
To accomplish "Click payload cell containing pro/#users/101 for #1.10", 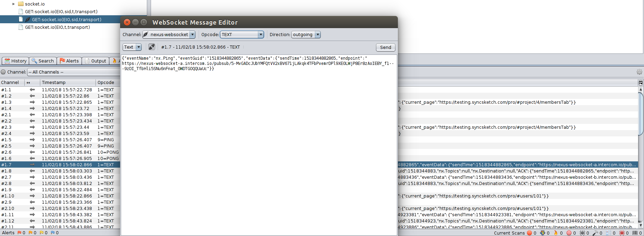I will [518, 196].
